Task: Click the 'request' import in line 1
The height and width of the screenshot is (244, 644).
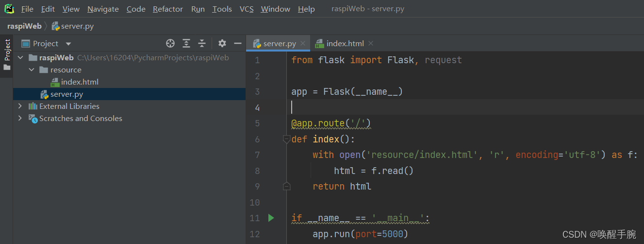Action: point(443,60)
